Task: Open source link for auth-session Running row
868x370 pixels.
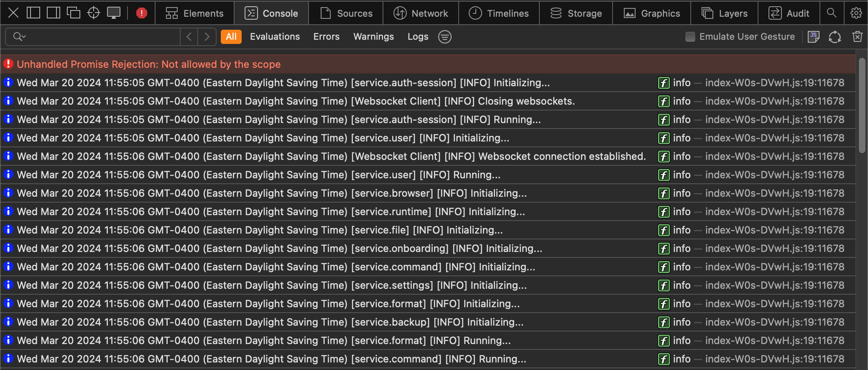Action: tap(775, 119)
